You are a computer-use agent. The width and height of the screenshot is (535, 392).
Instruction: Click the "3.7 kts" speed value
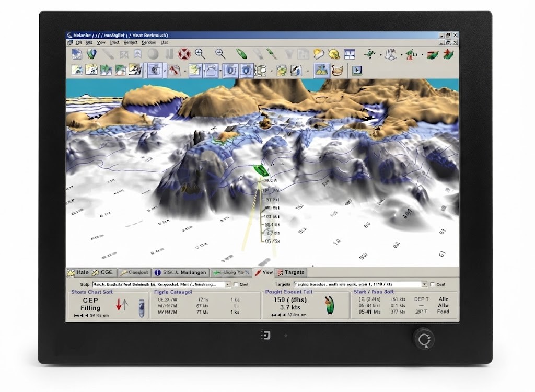point(290,307)
